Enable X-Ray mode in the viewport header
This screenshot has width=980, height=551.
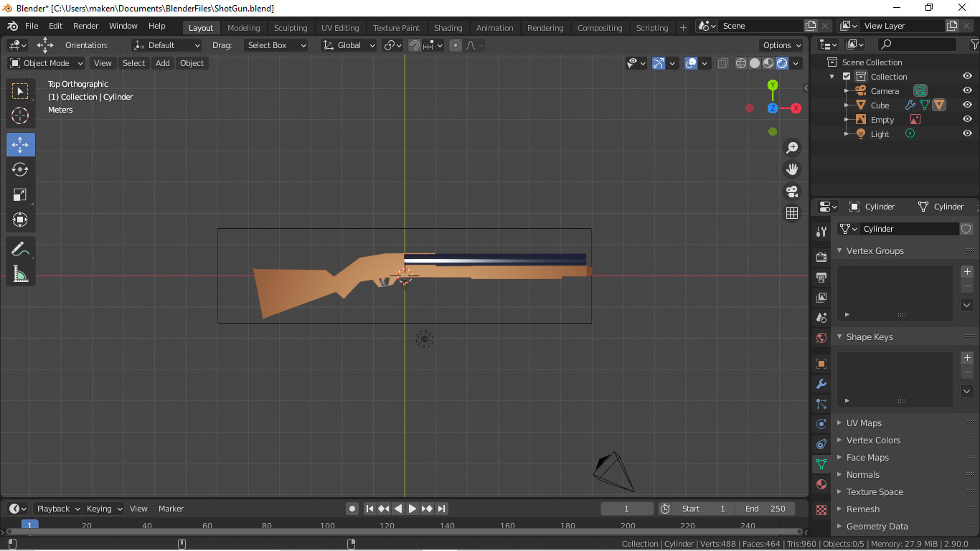[x=722, y=62]
